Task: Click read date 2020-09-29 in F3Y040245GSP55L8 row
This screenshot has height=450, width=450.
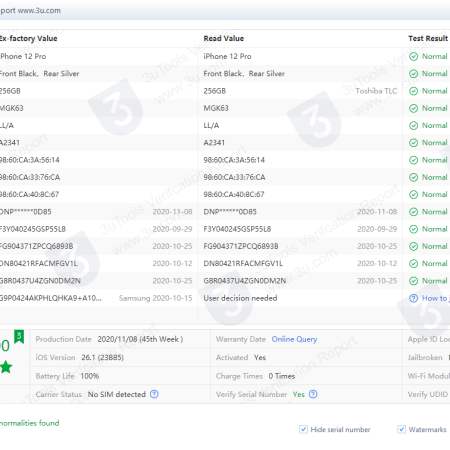Action: tap(377, 229)
